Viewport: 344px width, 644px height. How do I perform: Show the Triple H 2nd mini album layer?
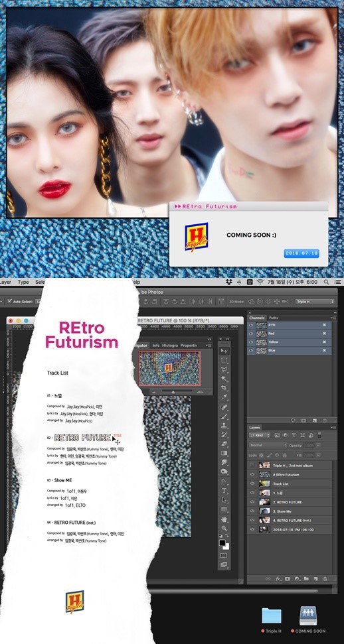pos(252,466)
